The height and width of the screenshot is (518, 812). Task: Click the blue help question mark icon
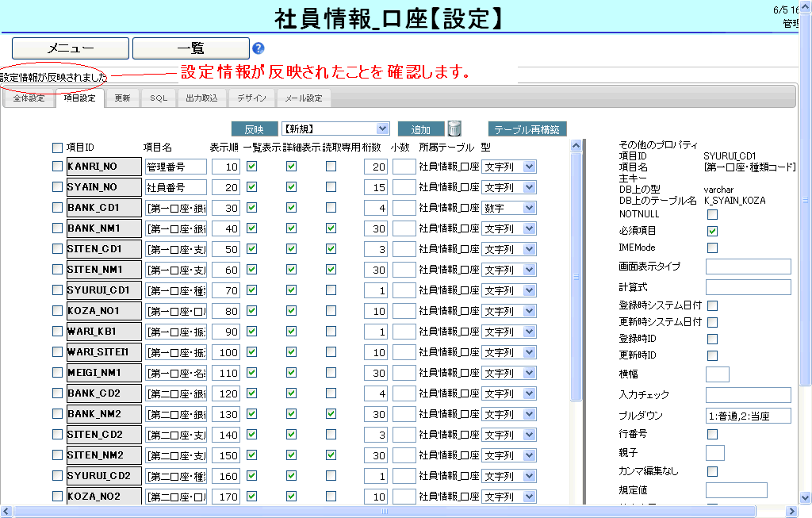pyautogui.click(x=258, y=48)
